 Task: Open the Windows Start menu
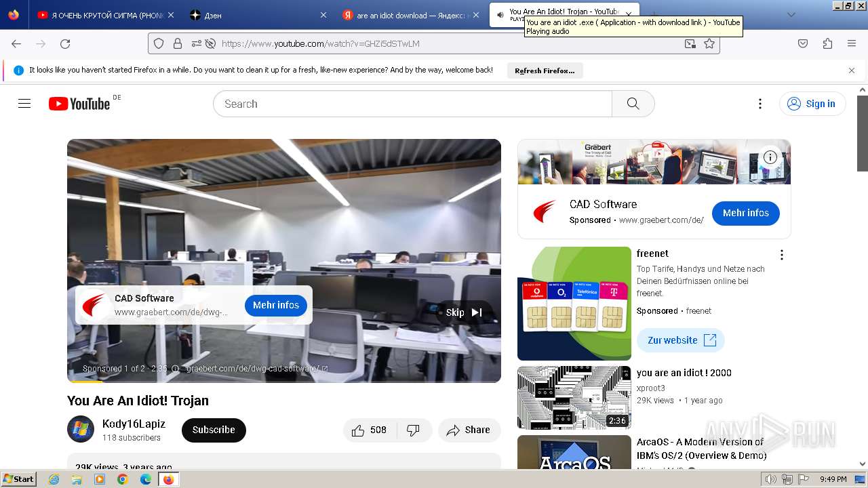(18, 479)
